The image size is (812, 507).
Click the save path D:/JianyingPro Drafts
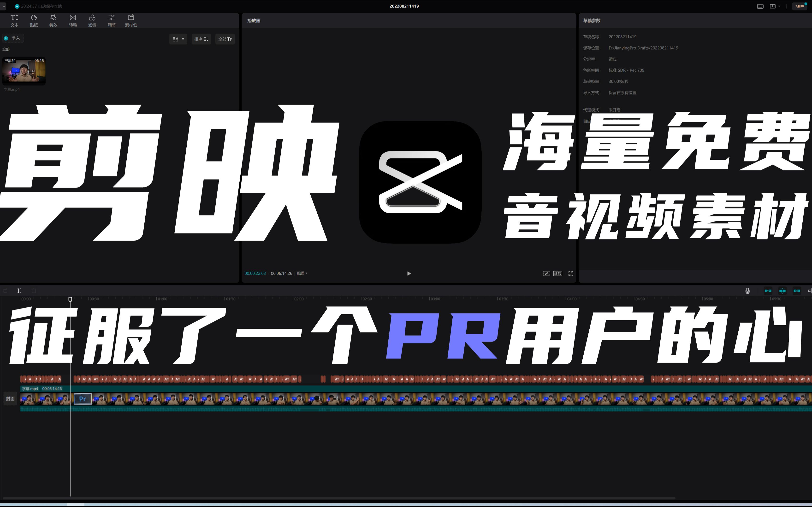pyautogui.click(x=643, y=48)
